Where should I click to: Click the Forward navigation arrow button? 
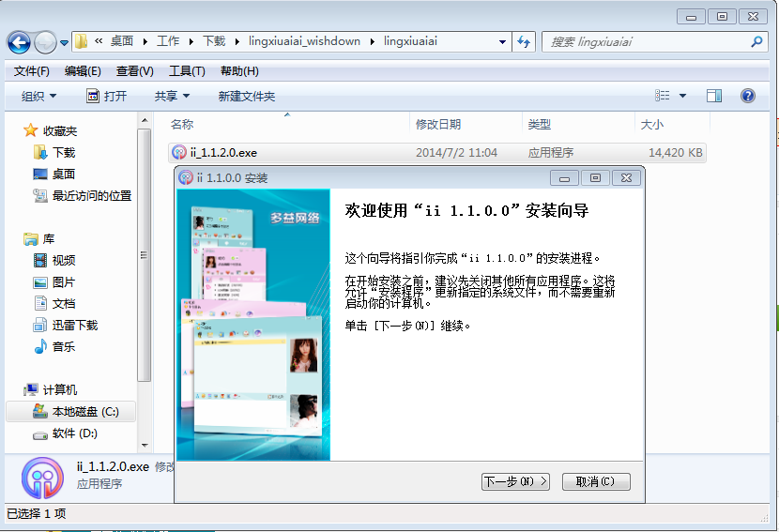(x=45, y=43)
